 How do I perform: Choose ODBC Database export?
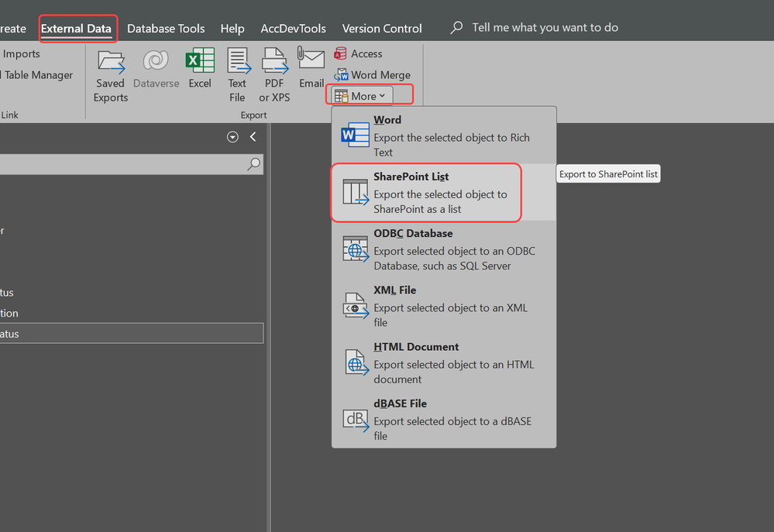(x=444, y=249)
